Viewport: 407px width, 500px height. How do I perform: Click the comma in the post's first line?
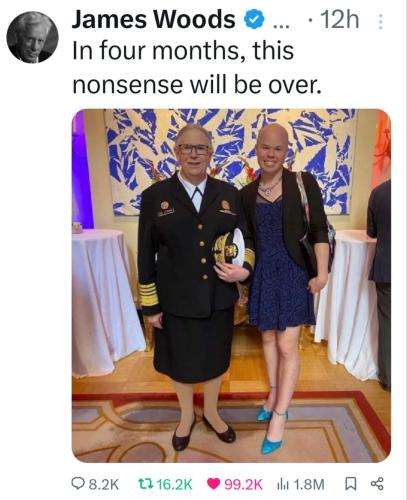coord(244,59)
